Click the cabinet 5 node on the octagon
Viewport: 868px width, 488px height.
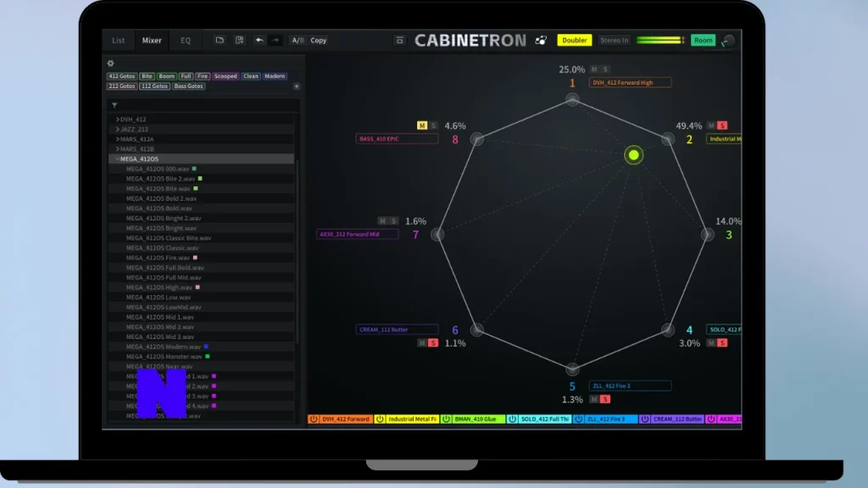point(572,369)
